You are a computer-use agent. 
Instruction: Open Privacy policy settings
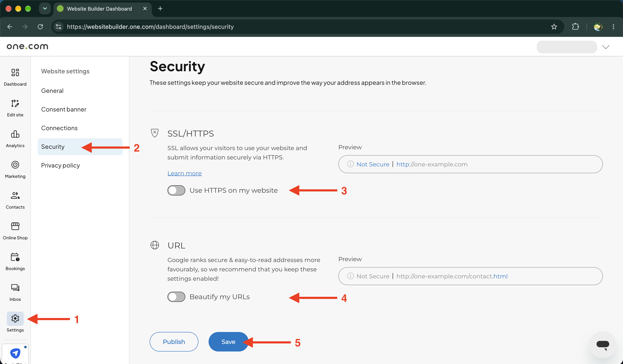[x=61, y=165]
